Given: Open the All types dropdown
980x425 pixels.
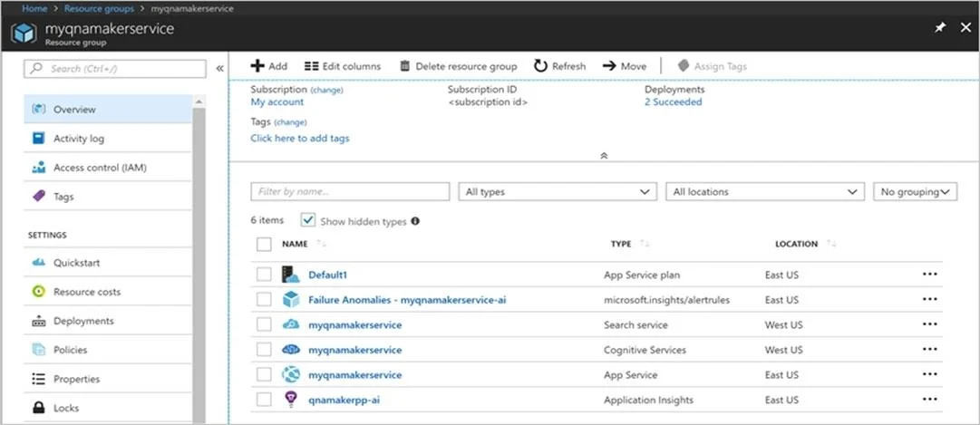Looking at the screenshot, I should point(558,192).
